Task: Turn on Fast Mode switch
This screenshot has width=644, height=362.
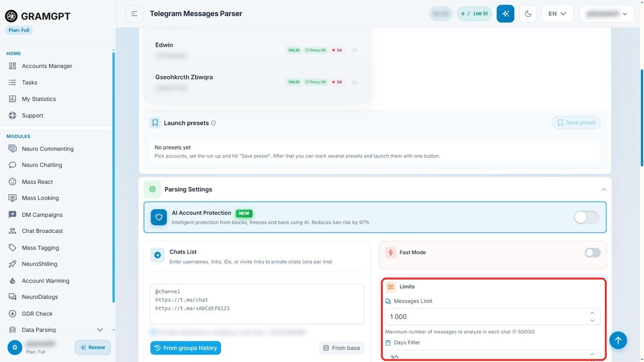Action: [593, 252]
